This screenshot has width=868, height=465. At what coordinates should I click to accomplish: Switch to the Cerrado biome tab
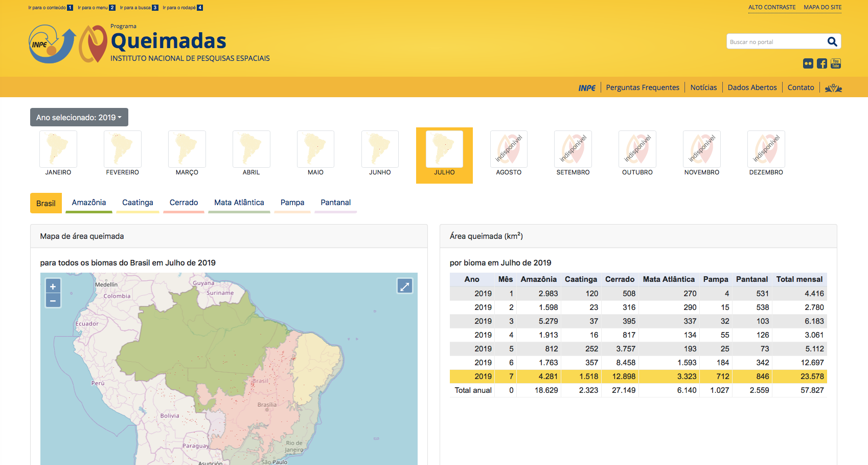point(184,203)
